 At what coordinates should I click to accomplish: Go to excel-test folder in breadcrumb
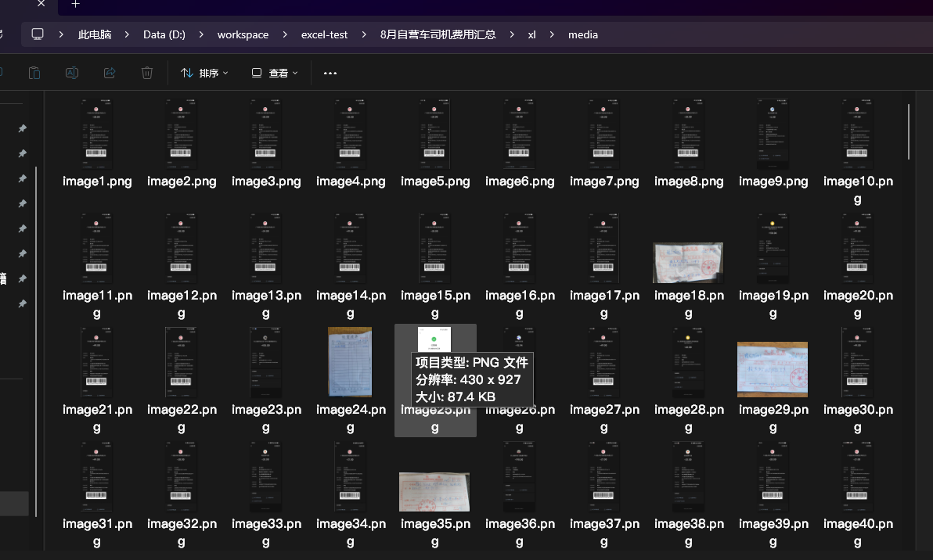pos(324,34)
